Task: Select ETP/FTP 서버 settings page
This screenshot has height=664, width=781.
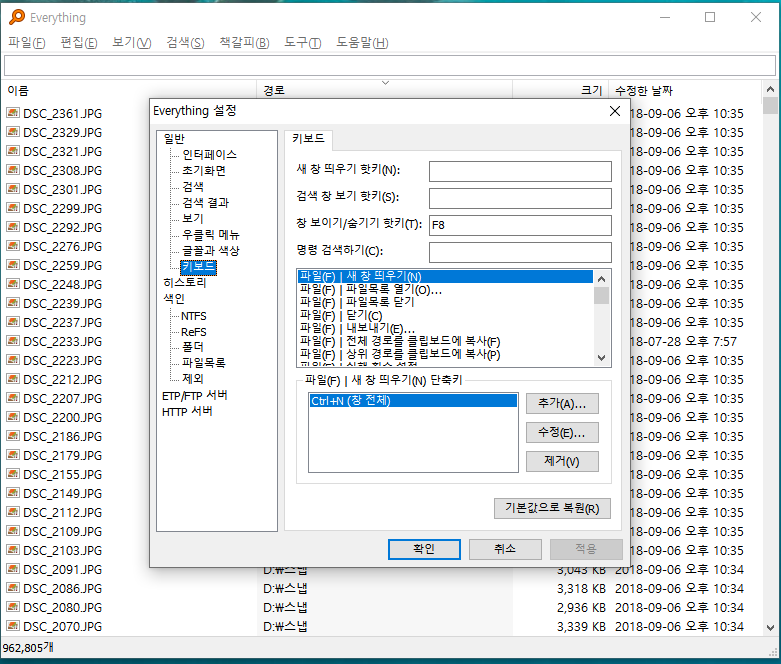Action: 195,396
